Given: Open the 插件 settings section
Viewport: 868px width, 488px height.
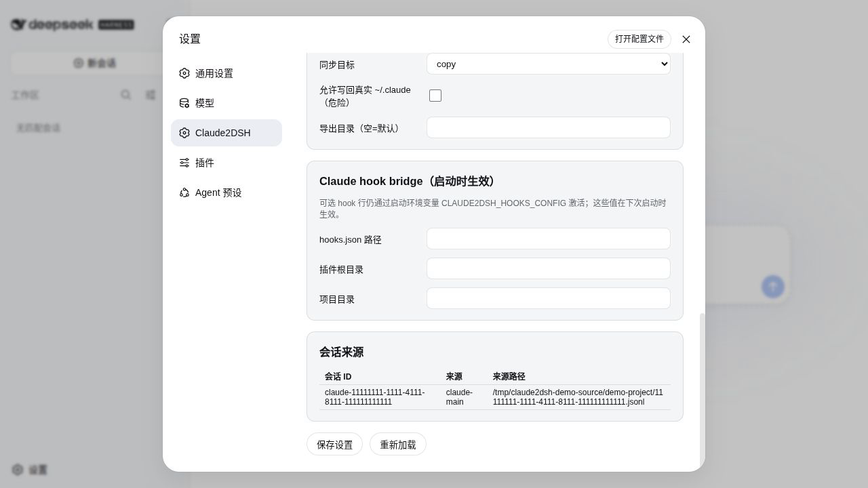Looking at the screenshot, I should 226,163.
